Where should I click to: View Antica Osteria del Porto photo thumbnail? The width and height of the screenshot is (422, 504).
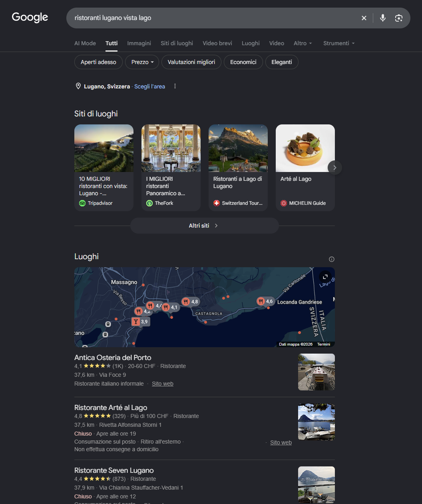click(x=316, y=372)
